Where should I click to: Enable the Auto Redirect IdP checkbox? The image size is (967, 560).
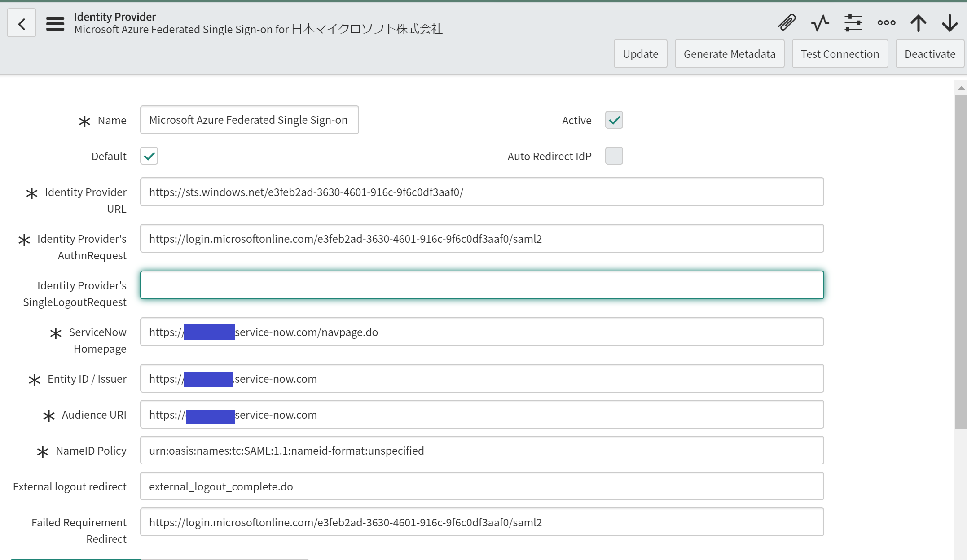pyautogui.click(x=614, y=156)
